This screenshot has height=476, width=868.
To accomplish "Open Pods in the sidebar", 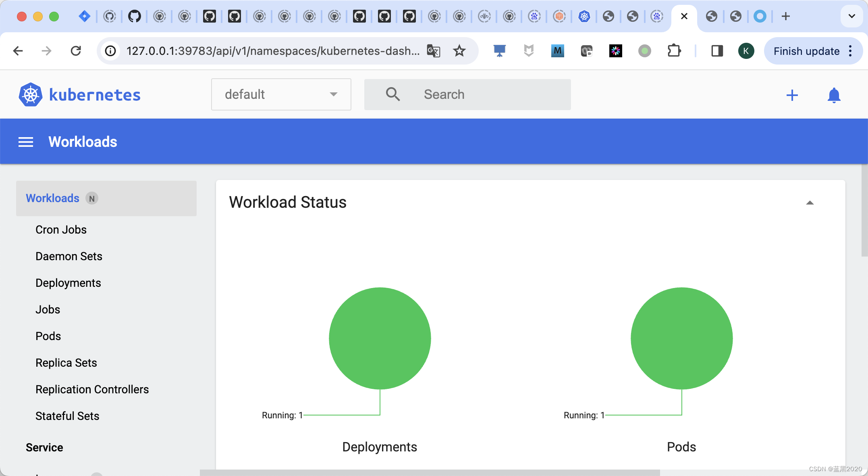I will point(48,336).
